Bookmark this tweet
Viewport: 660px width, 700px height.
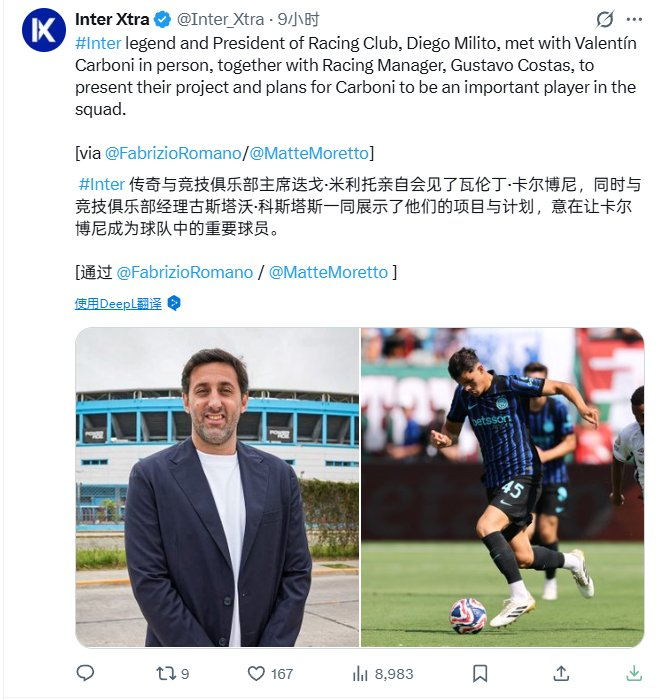pos(480,673)
